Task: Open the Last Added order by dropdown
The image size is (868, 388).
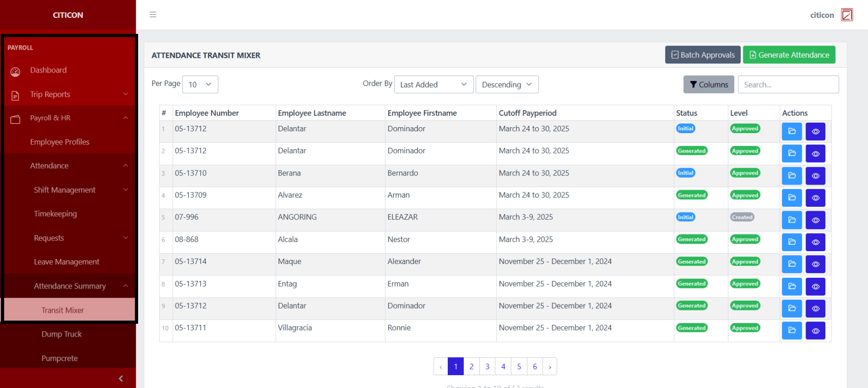Action: (433, 84)
